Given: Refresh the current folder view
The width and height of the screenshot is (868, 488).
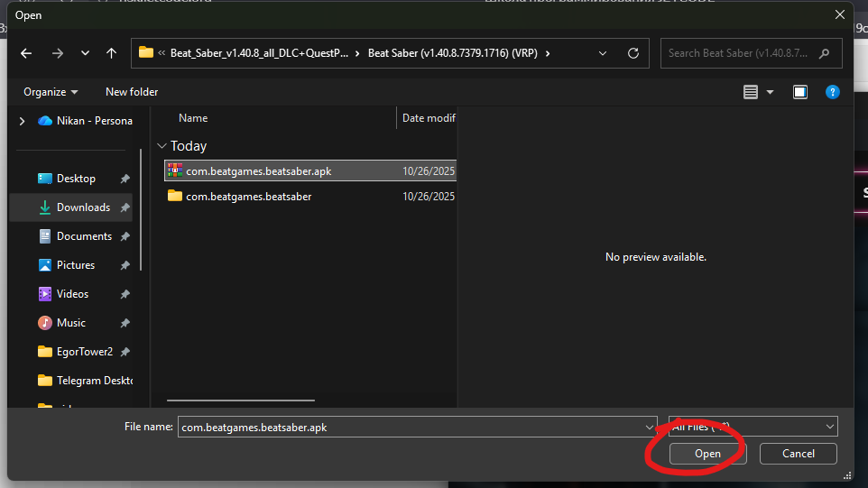Looking at the screenshot, I should click(x=633, y=53).
